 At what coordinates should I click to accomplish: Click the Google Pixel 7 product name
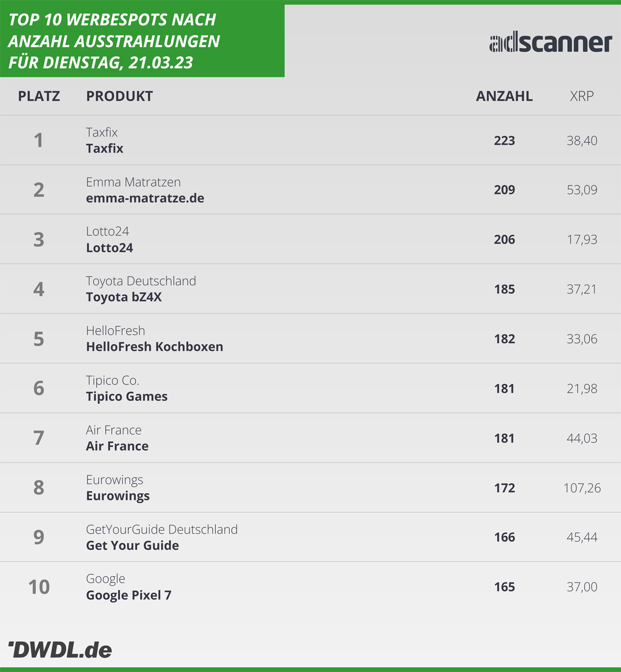(129, 595)
